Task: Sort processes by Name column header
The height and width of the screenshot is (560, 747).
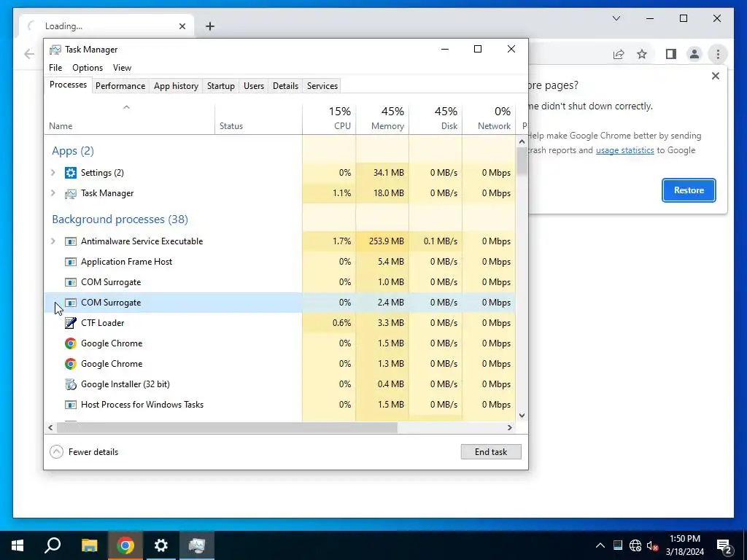Action: point(130,119)
